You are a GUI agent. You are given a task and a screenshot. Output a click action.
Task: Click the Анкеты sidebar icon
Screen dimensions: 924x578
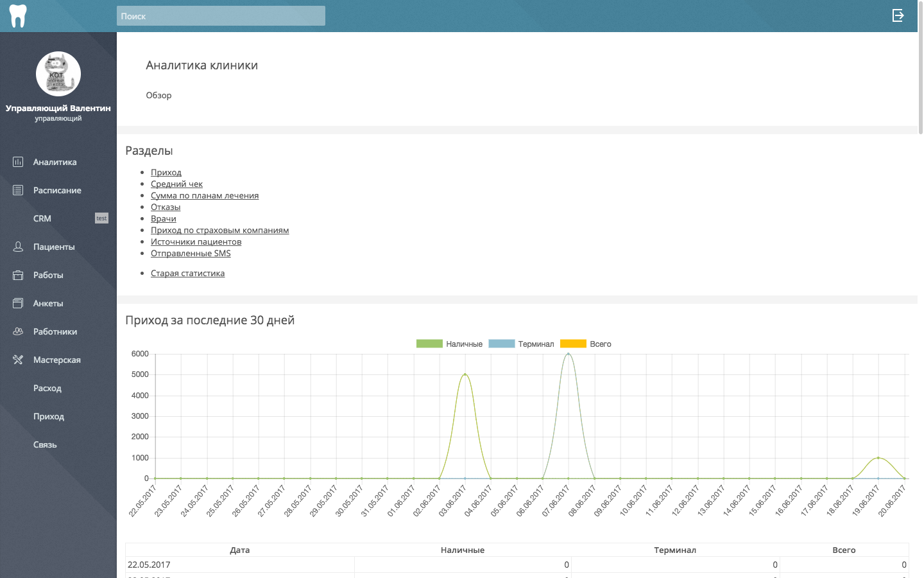(x=18, y=303)
